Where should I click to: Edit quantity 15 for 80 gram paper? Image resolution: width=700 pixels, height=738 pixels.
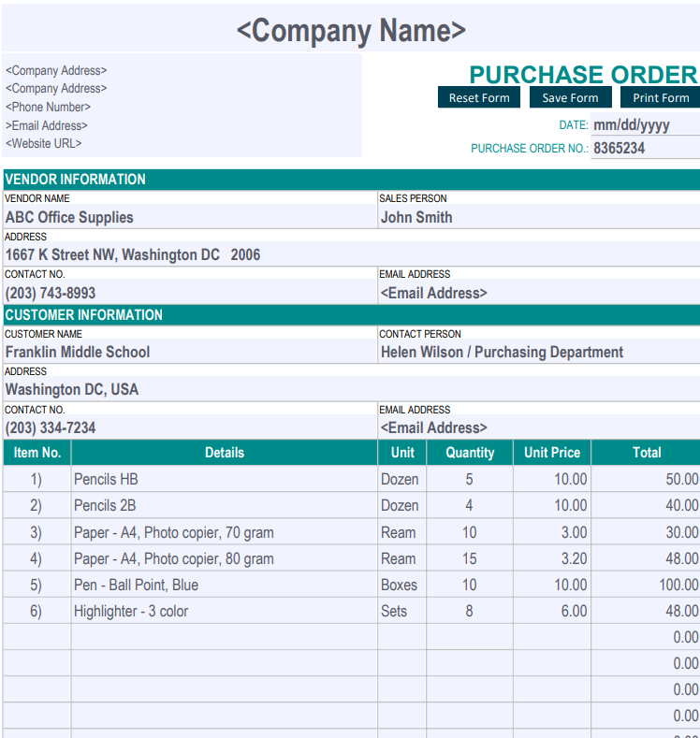pos(470,558)
